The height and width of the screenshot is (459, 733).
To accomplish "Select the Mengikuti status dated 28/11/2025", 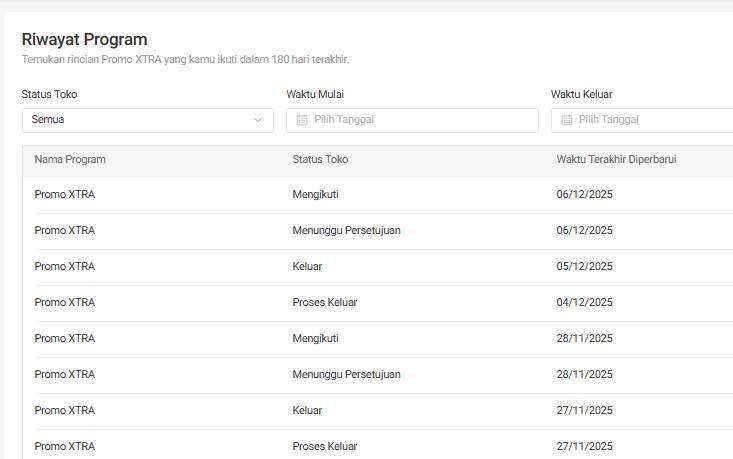I will [315, 338].
